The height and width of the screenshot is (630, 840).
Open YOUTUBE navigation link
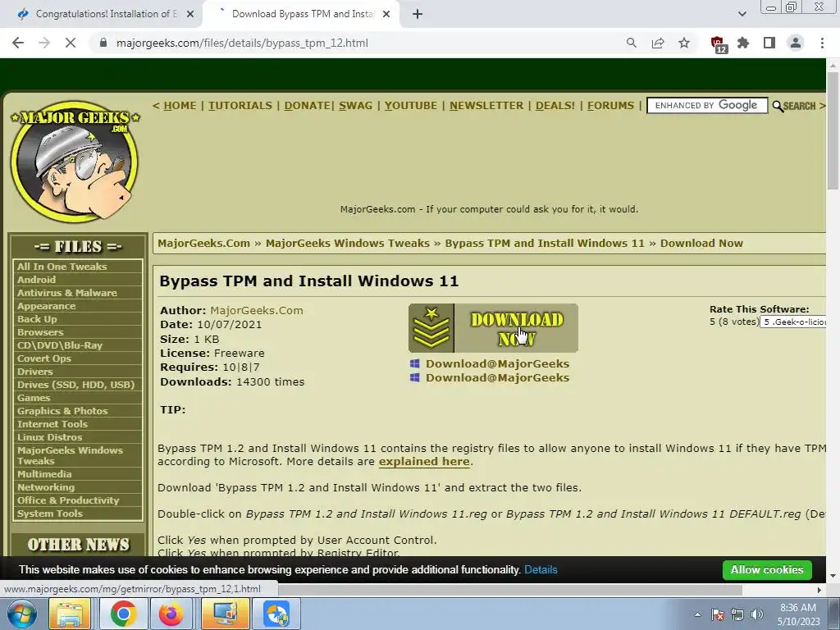[x=411, y=106]
